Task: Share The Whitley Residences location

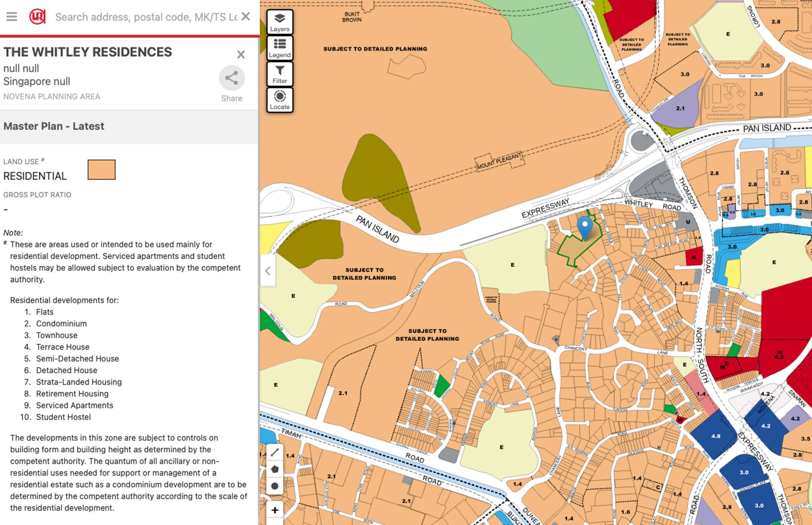Action: [x=232, y=78]
